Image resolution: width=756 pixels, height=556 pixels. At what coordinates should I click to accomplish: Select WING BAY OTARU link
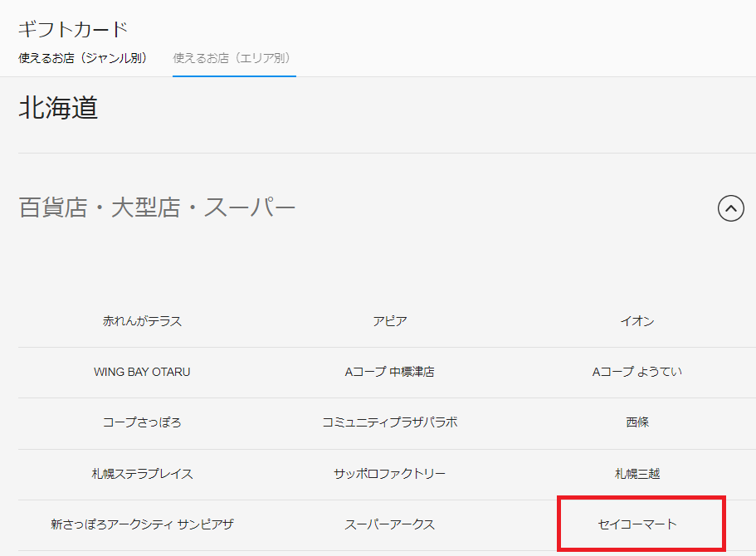coord(142,372)
